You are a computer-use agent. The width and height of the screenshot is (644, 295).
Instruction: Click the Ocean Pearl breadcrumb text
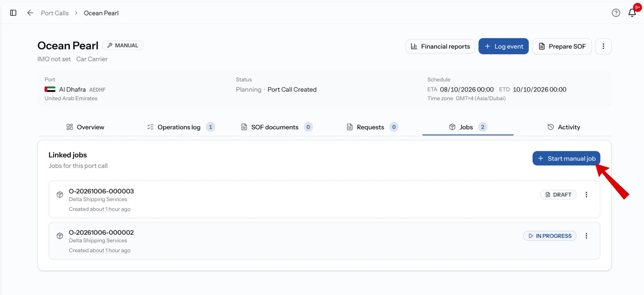pyautogui.click(x=101, y=13)
